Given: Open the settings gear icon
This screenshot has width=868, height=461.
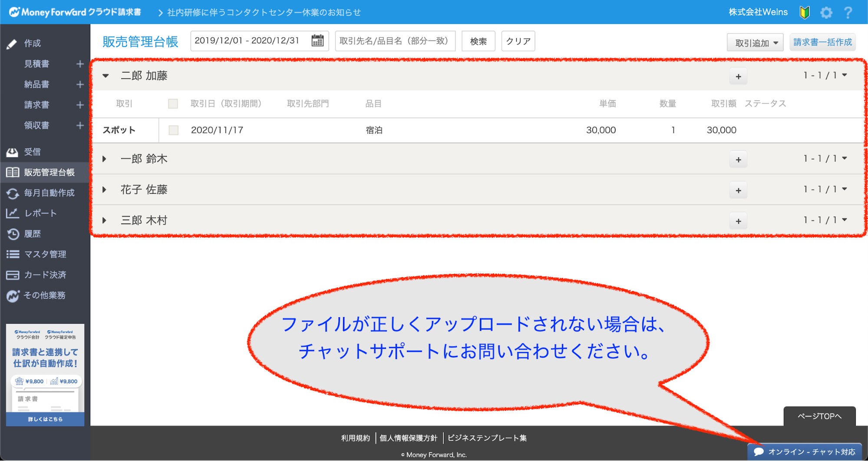Looking at the screenshot, I should (826, 12).
